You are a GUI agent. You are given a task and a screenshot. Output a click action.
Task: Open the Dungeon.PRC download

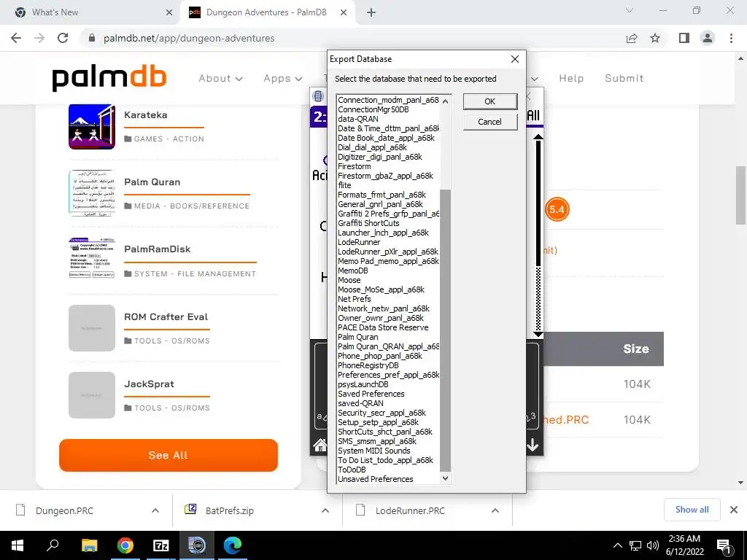pyautogui.click(x=64, y=510)
